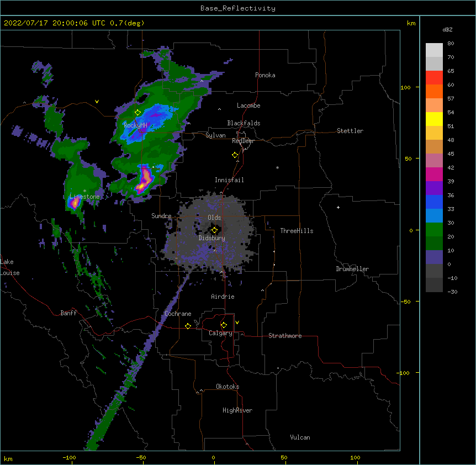Click the yellow diamond marker beside RockyMH
Image resolution: width=476 pixels, height=465 pixels.
click(137, 113)
